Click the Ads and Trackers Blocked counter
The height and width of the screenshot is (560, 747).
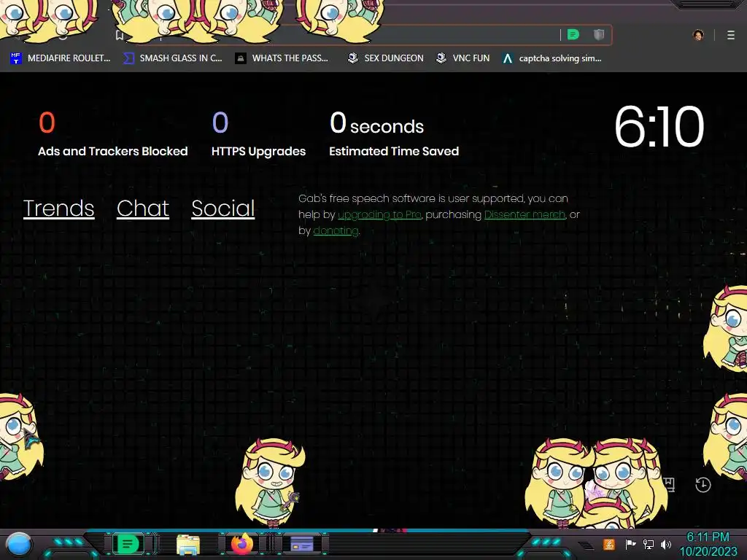click(113, 134)
